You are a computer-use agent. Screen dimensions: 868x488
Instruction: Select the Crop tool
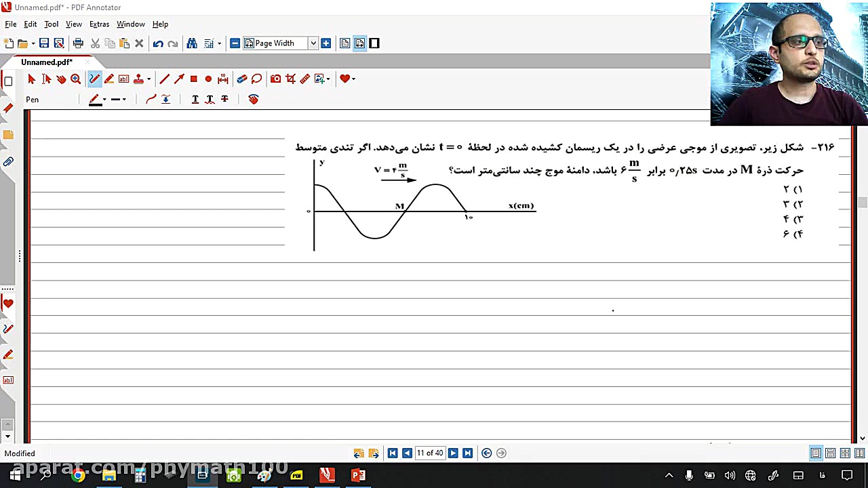(290, 79)
